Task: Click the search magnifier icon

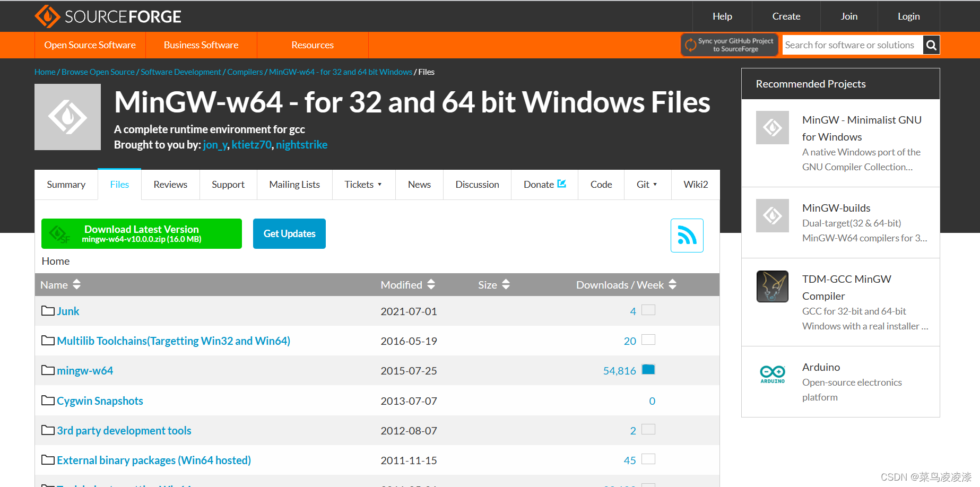Action: [931, 45]
